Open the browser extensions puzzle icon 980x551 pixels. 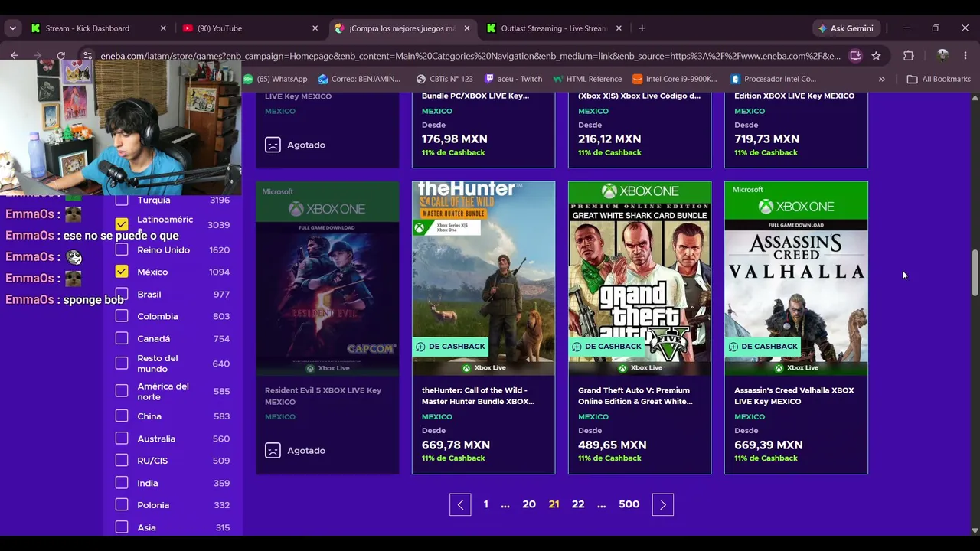pos(909,56)
